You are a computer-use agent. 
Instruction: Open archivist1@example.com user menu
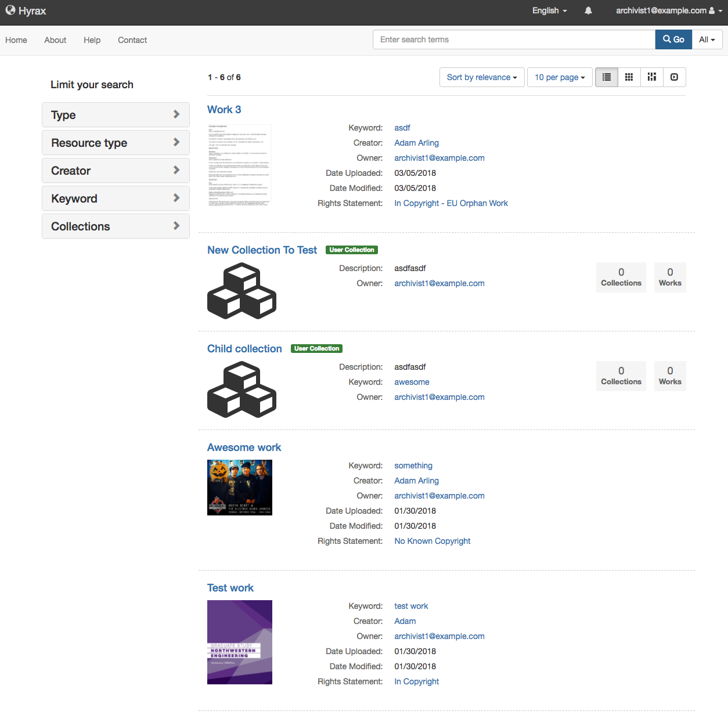669,10
